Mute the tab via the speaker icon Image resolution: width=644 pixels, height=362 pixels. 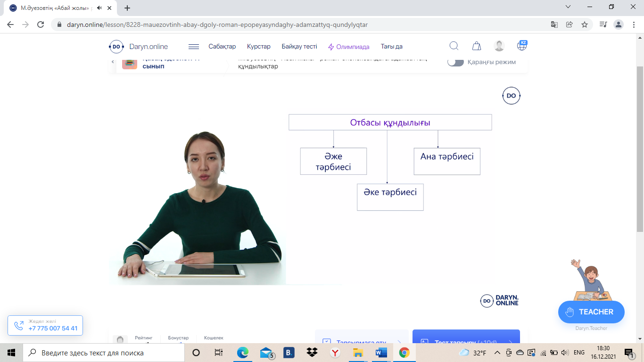click(x=99, y=8)
